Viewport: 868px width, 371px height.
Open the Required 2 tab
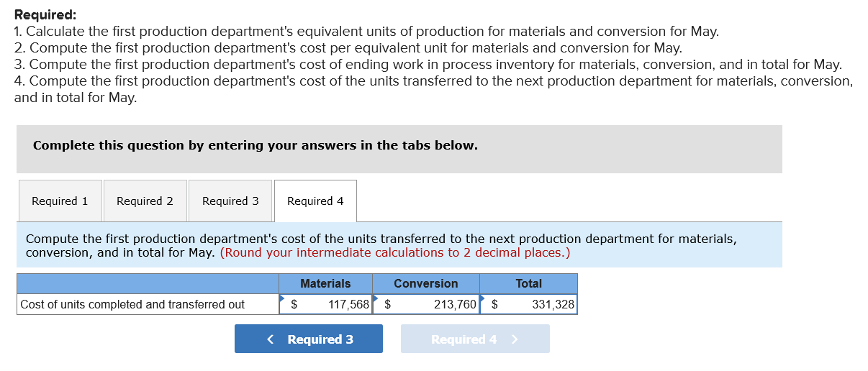click(x=145, y=201)
